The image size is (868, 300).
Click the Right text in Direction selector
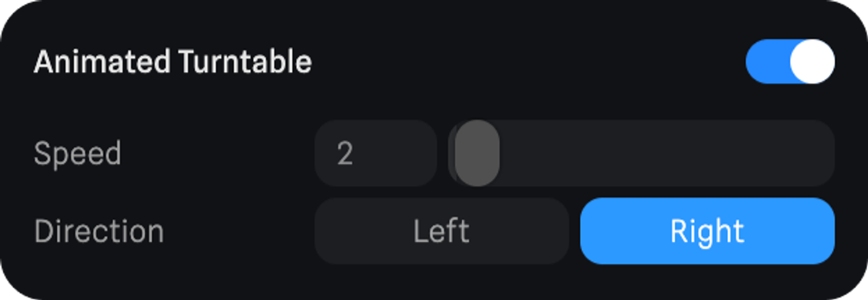coord(707,231)
